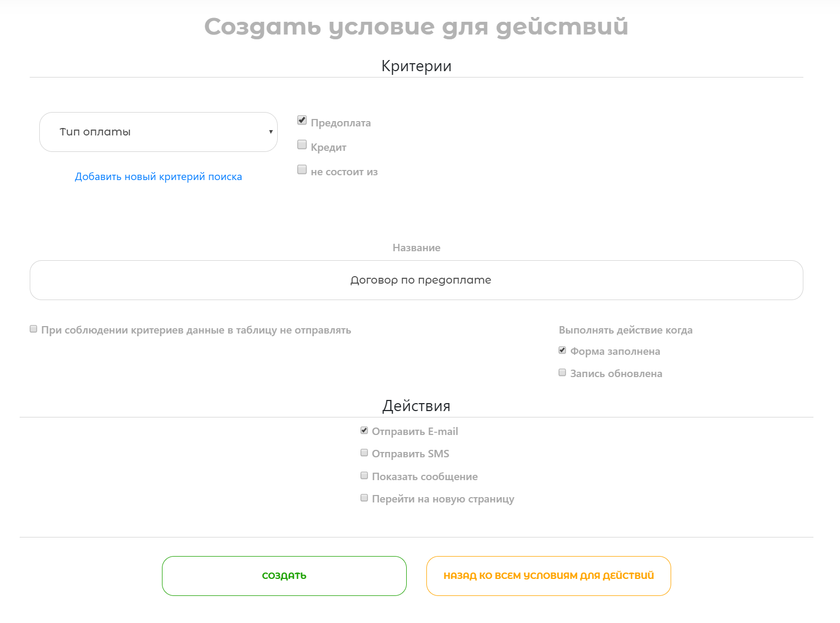
Task: Click the Создать условие для действий title
Action: pyautogui.click(x=416, y=27)
